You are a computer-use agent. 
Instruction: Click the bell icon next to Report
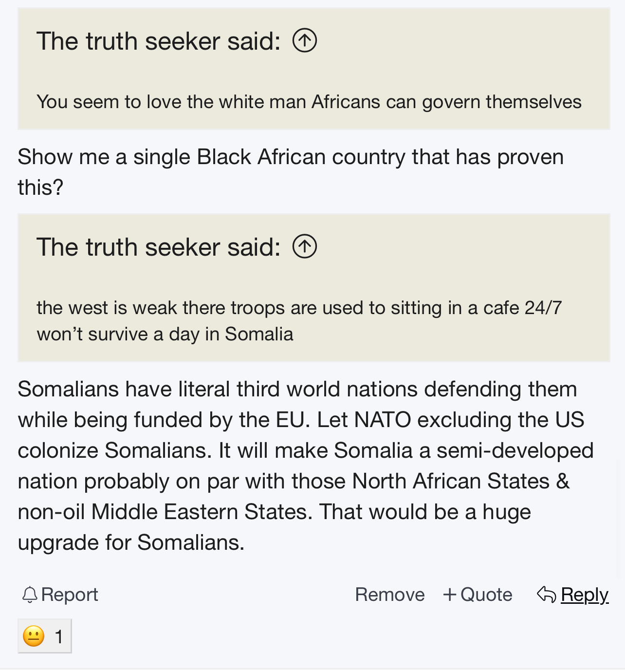coord(30,595)
